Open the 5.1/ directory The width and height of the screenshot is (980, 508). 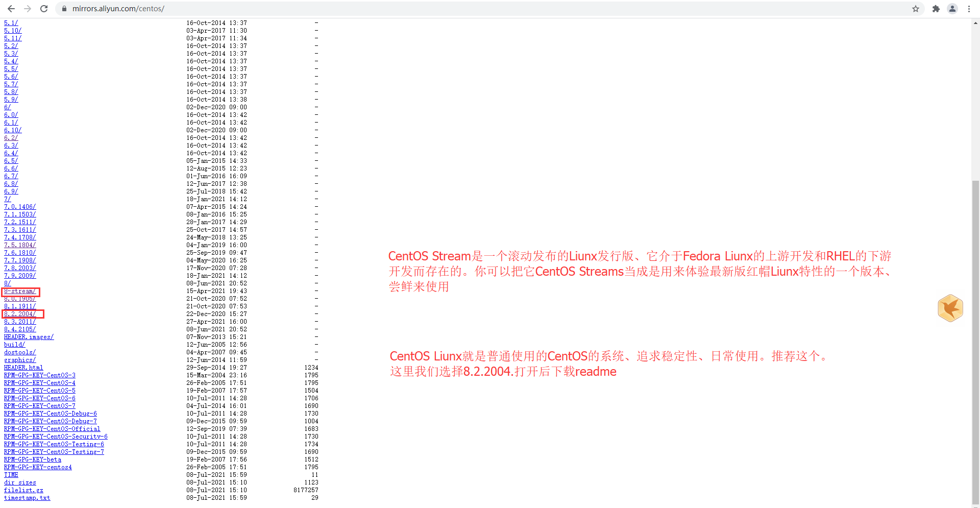tap(11, 23)
